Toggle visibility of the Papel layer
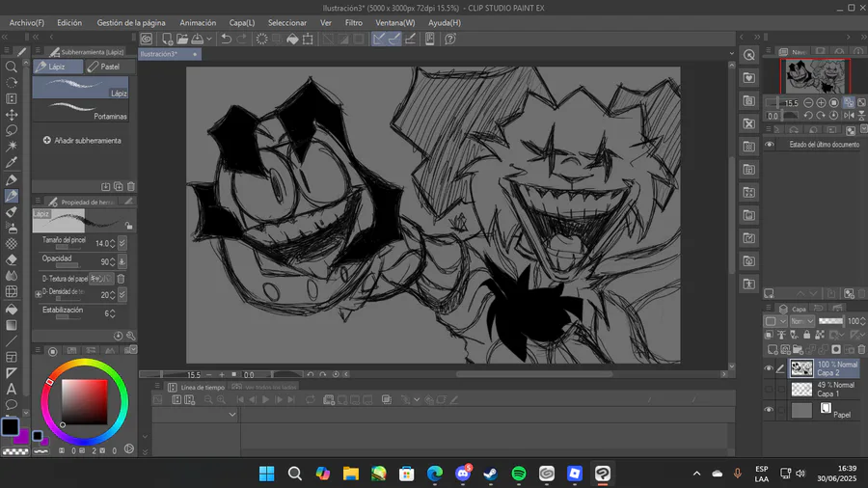The height and width of the screenshot is (488, 868). [x=769, y=410]
